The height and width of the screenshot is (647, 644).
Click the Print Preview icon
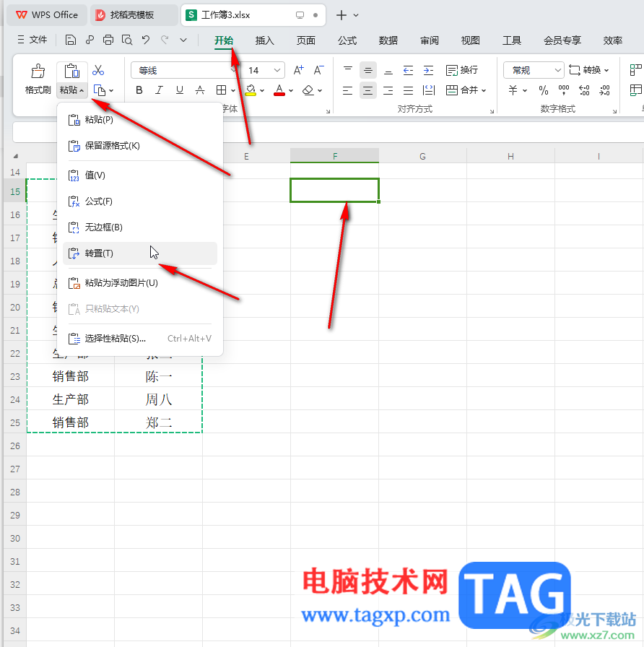coord(127,40)
